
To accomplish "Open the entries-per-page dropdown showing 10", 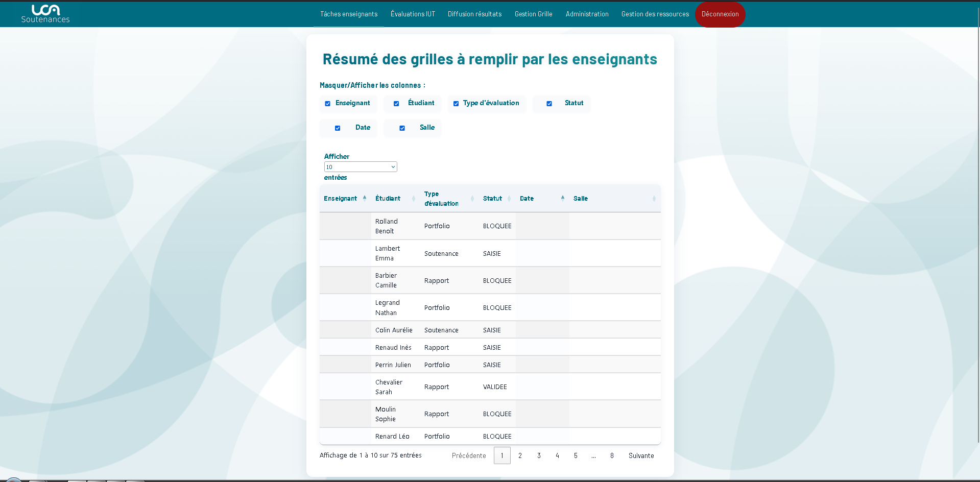I will pos(360,166).
